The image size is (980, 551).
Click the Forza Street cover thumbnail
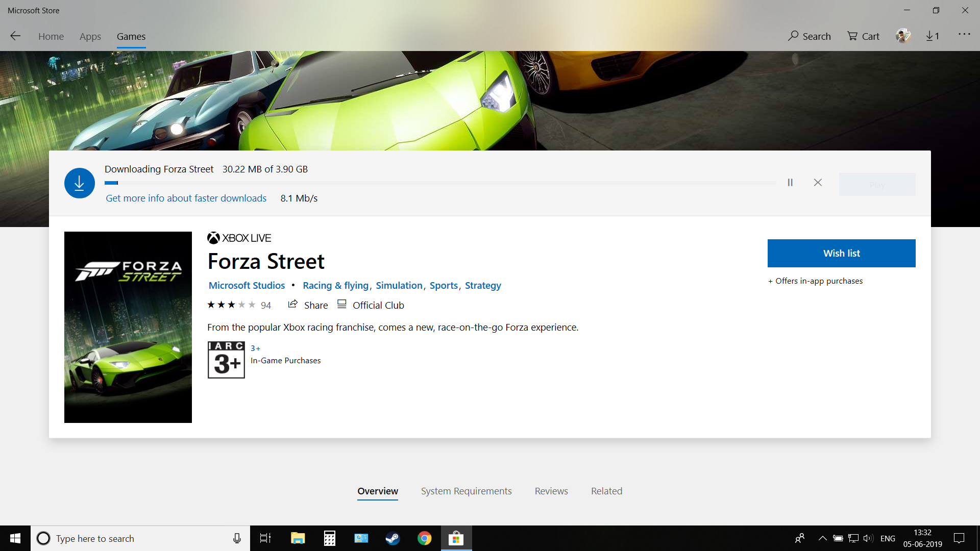click(x=128, y=327)
